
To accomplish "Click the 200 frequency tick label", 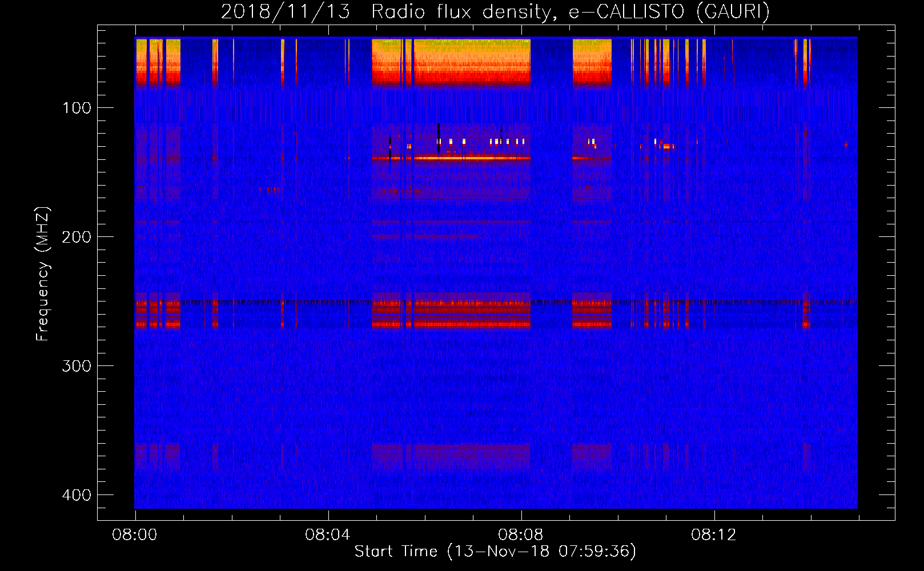I will tap(77, 237).
